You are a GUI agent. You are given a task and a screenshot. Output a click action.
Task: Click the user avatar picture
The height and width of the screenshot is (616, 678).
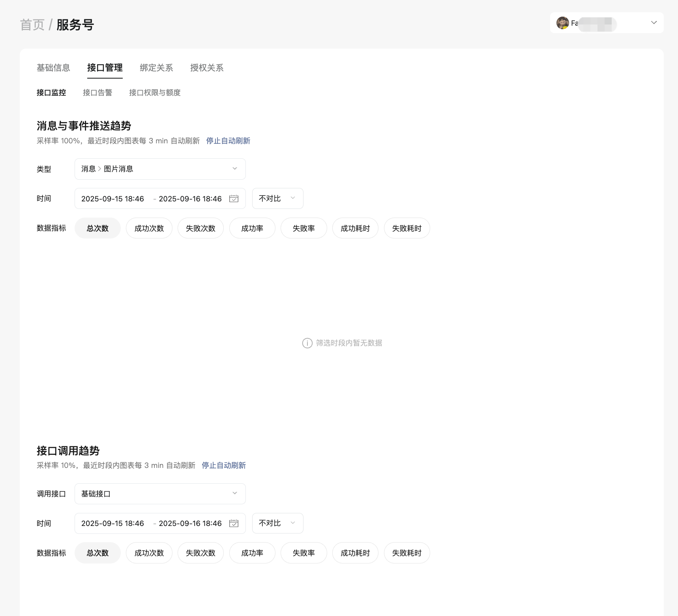[562, 23]
